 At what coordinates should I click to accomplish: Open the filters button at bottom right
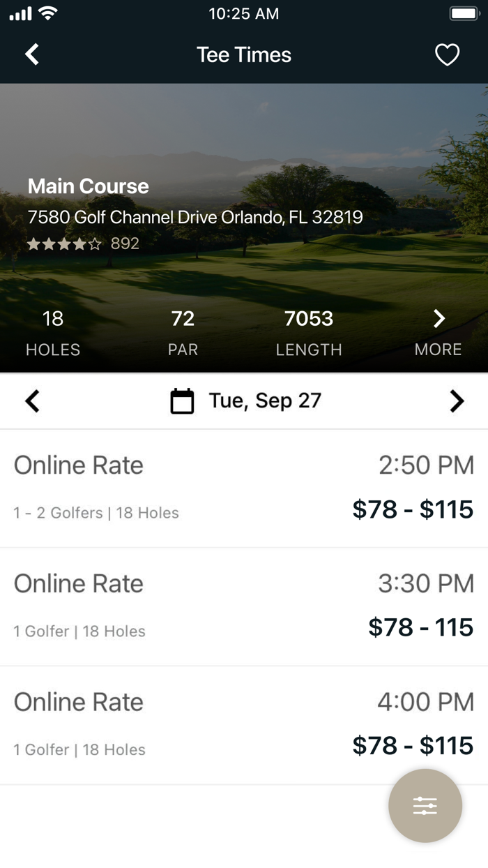[x=425, y=805]
